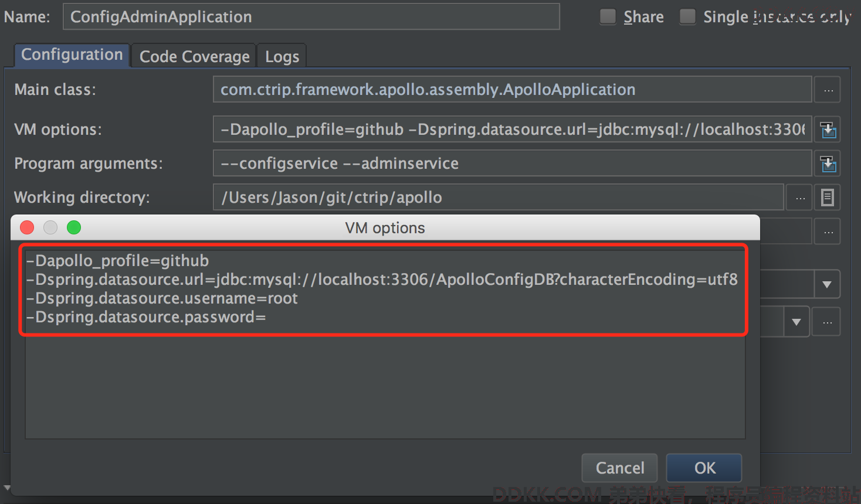This screenshot has width=861, height=504.
Task: Expand VM options editor icon
Action: pyautogui.click(x=828, y=130)
